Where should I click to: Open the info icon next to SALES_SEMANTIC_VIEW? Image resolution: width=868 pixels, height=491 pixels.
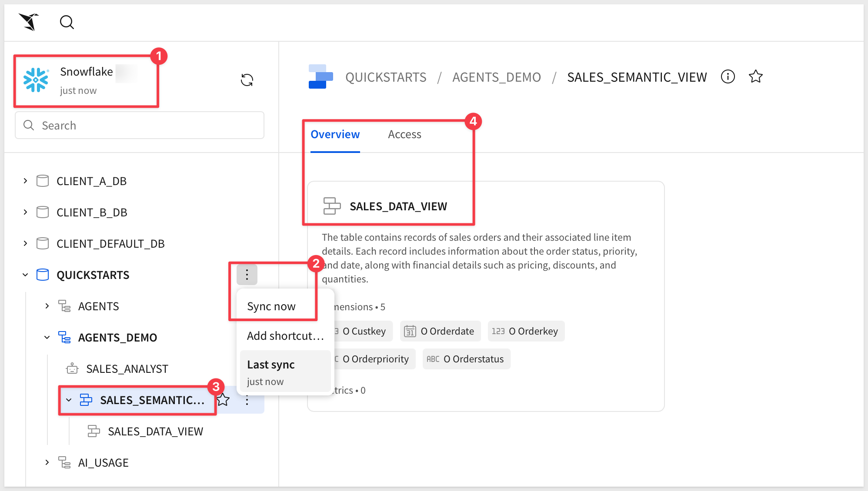click(728, 77)
